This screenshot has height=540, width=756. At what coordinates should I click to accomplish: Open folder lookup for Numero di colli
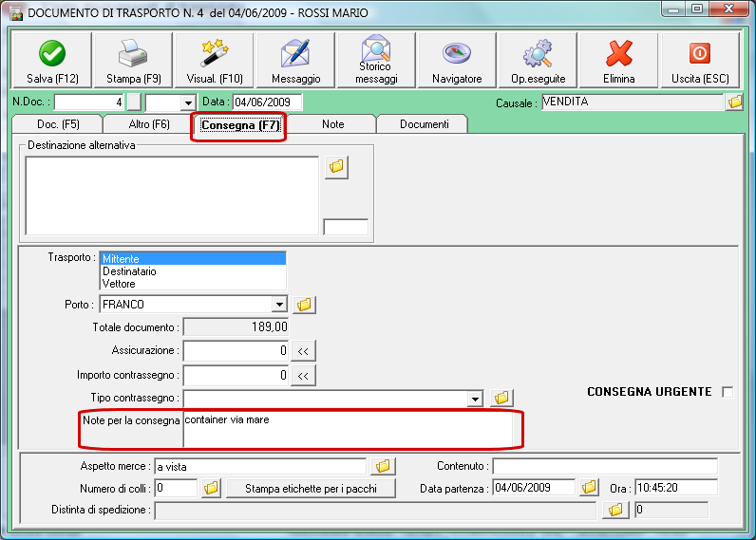click(211, 488)
